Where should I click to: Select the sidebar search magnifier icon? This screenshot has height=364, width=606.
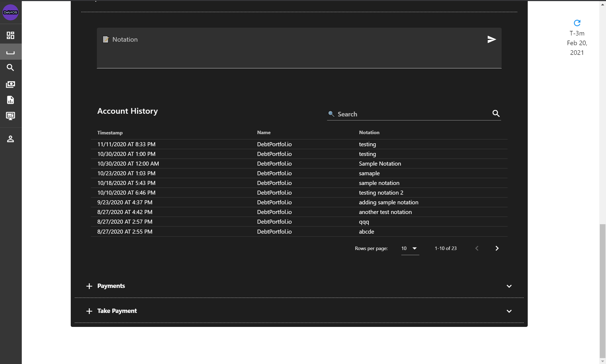[10, 67]
